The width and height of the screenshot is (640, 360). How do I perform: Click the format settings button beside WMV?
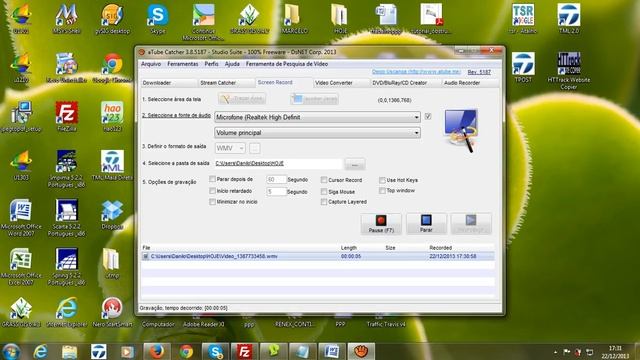click(254, 148)
